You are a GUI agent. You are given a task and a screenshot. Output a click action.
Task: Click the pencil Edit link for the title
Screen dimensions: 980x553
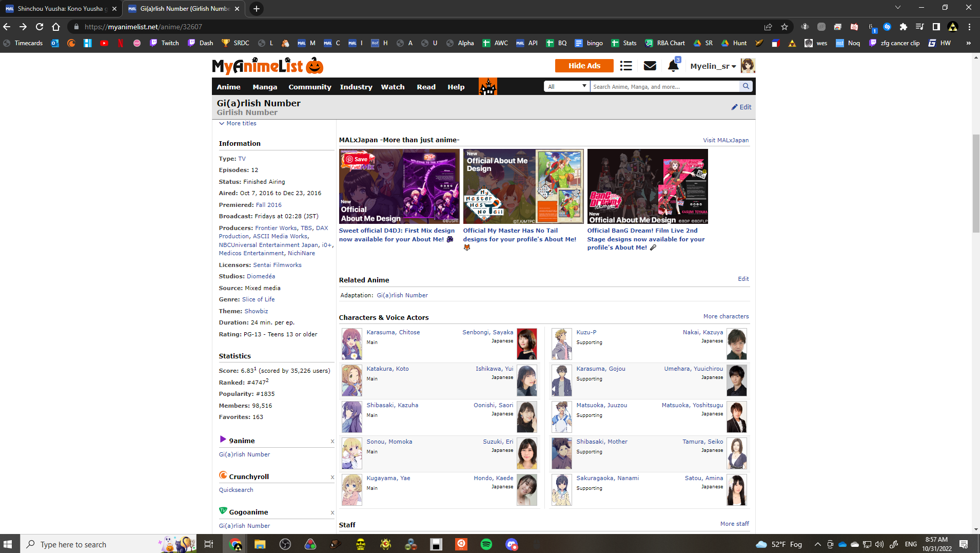741,107
